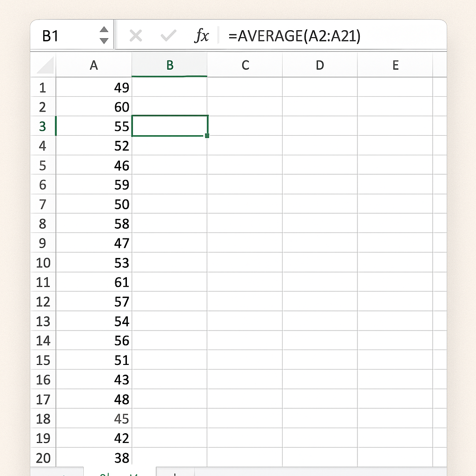
Task: Click the Enter checkmark icon in formula bar
Action: [x=168, y=36]
